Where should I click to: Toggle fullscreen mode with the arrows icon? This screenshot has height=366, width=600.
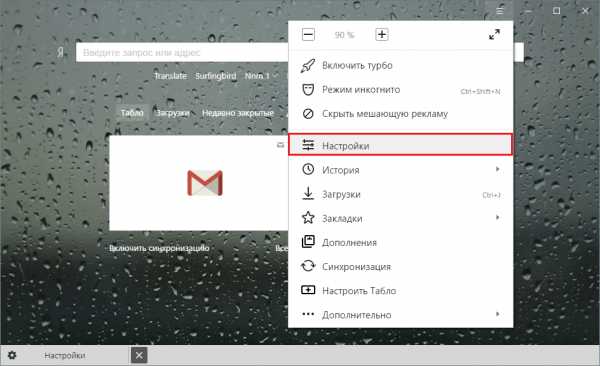[x=494, y=34]
